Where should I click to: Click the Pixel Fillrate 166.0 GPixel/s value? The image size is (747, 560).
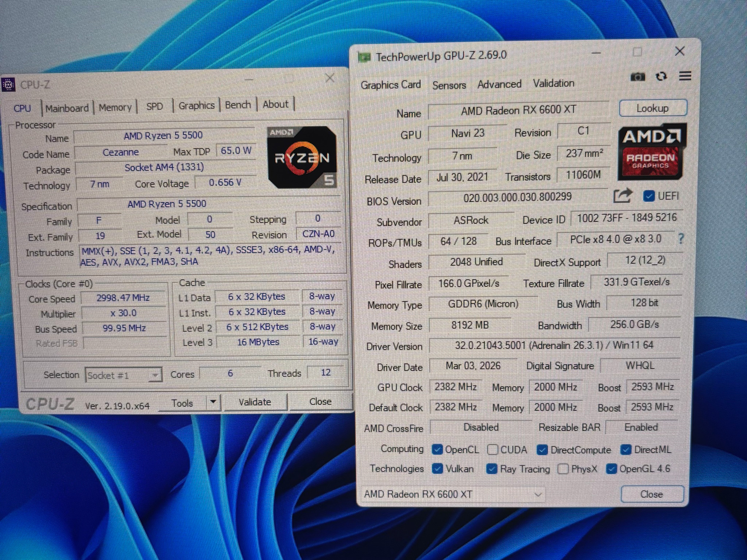point(469,283)
